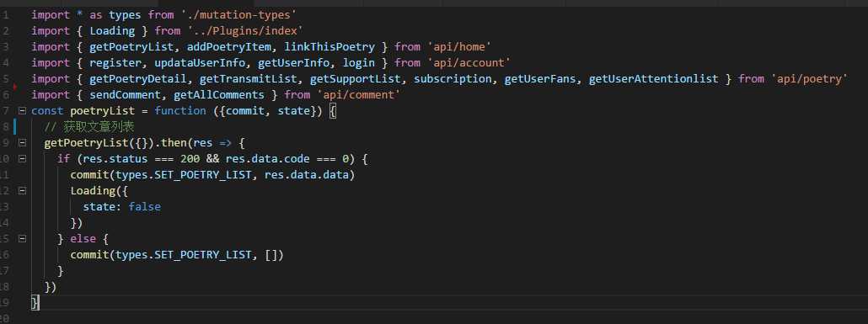Screen dimensions: 868x324
Task: Click the poetryList constant name
Action: pyautogui.click(x=103, y=111)
